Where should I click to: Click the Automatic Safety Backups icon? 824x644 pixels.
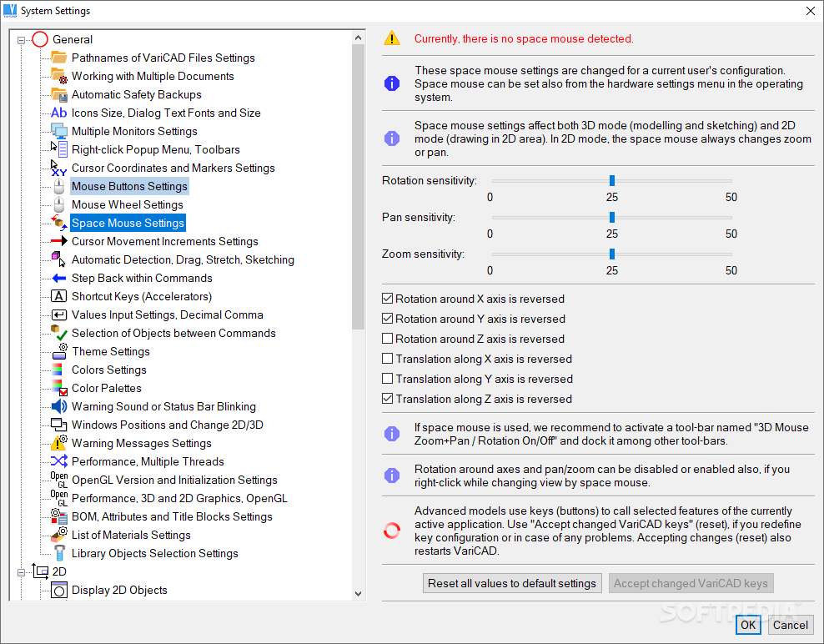coord(59,94)
